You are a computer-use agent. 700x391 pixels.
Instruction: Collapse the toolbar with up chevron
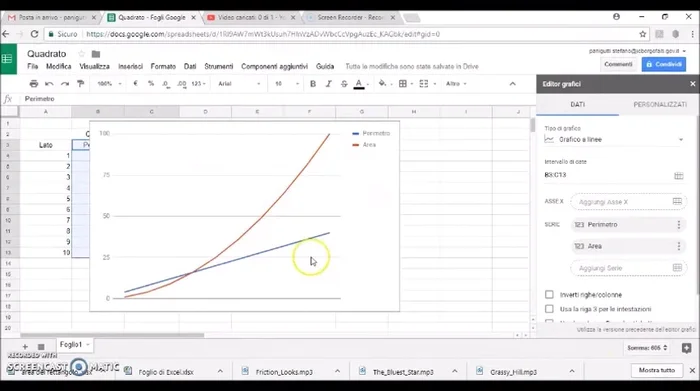click(512, 83)
